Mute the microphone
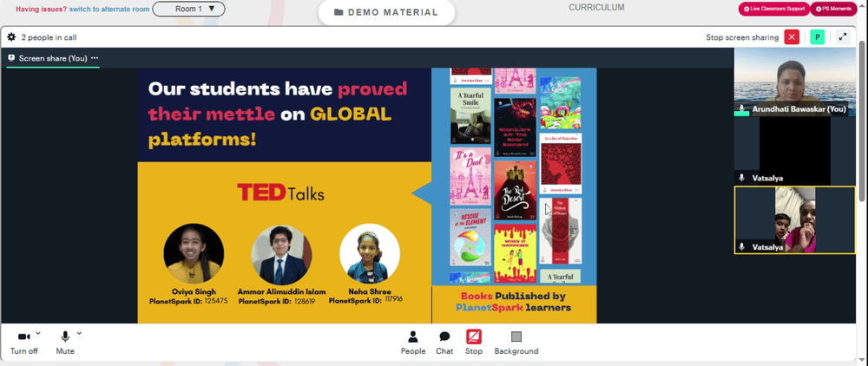 pyautogui.click(x=65, y=343)
